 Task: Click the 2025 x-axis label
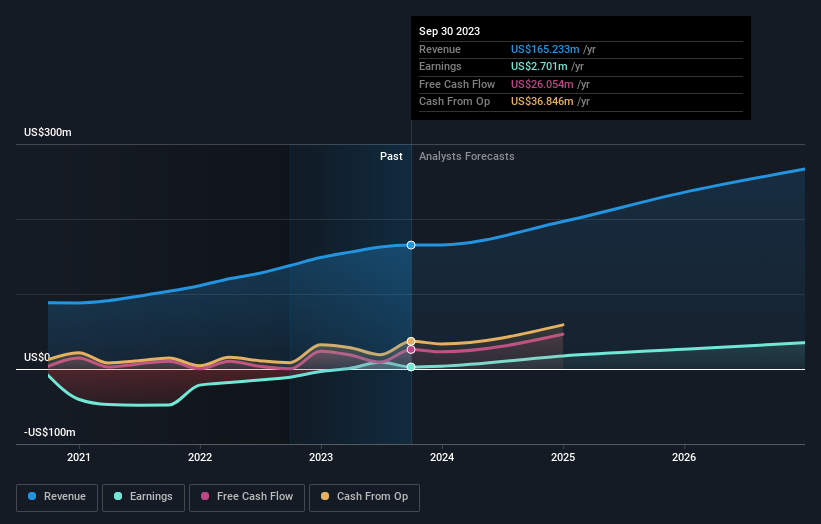(x=563, y=458)
